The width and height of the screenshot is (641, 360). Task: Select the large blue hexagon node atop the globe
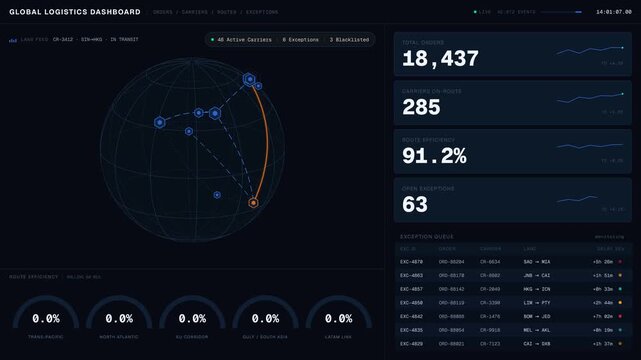(249, 79)
